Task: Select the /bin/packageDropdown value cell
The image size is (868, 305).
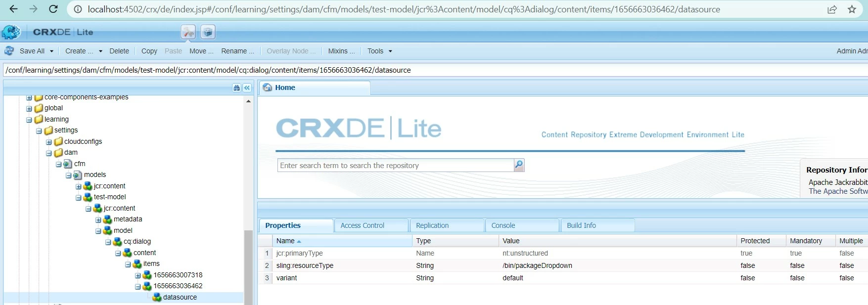Action: coord(618,265)
